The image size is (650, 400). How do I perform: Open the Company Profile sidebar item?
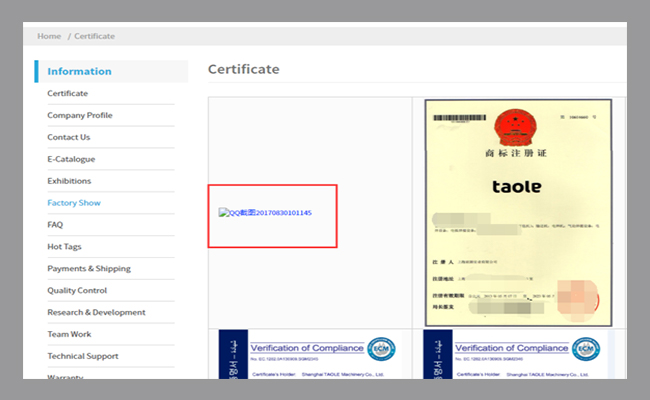[x=79, y=115]
